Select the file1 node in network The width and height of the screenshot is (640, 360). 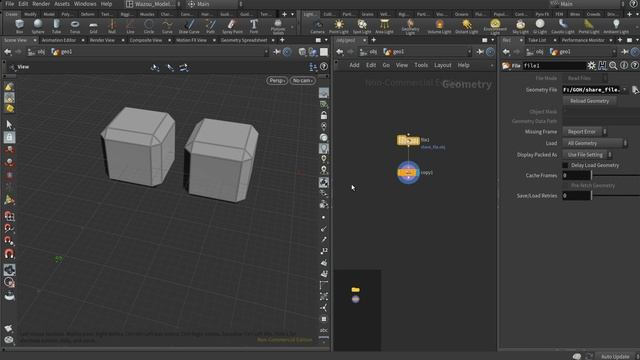click(408, 140)
